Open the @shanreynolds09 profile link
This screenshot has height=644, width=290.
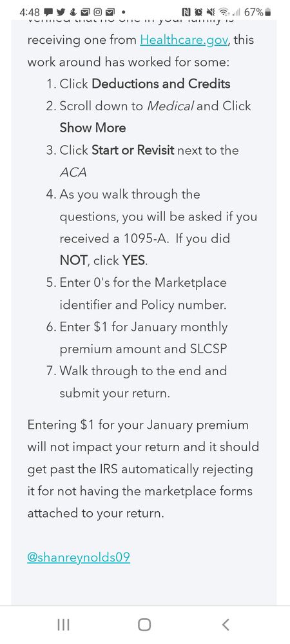(x=79, y=558)
